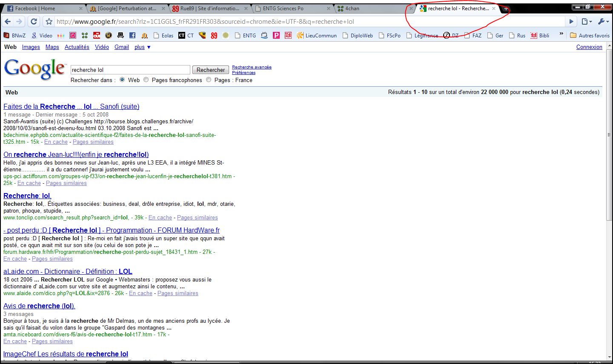The image size is (613, 364).
Task: Open the Préférences link
Action: 243,73
